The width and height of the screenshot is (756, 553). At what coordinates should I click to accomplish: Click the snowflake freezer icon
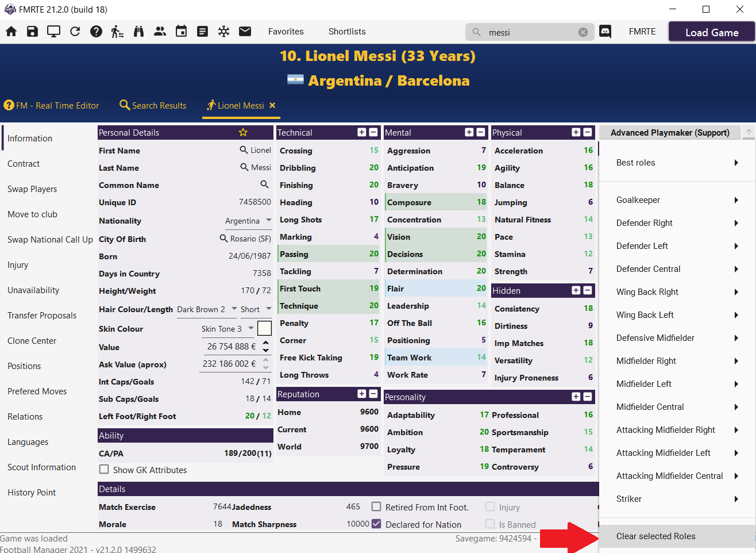click(224, 32)
